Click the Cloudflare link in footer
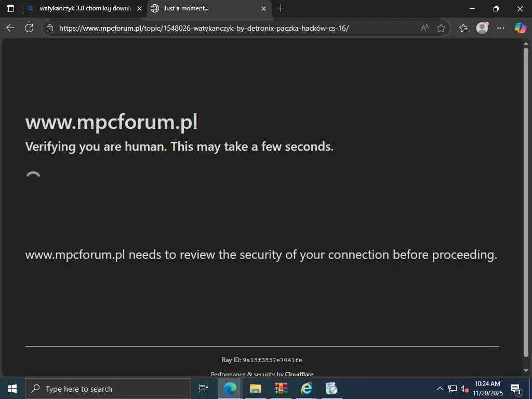532x399 pixels. tap(299, 374)
